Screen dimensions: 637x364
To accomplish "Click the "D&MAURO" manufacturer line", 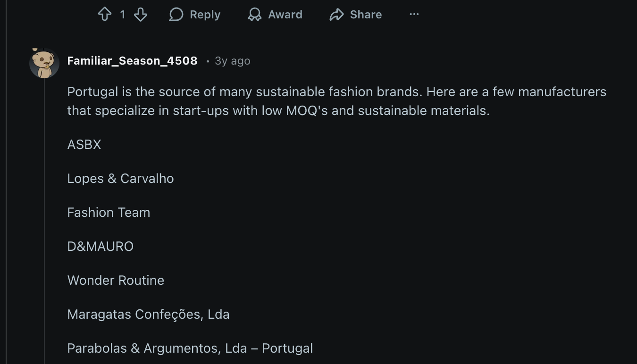I will click(x=101, y=246).
